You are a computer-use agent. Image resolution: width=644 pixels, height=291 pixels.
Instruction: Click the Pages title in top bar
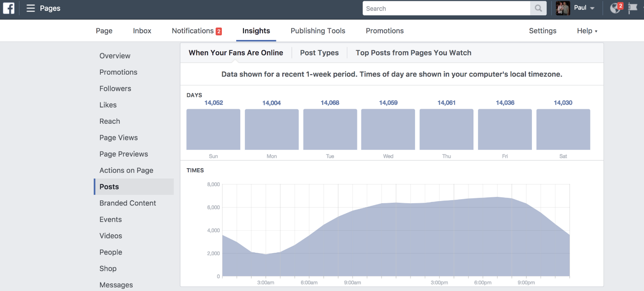click(x=50, y=8)
